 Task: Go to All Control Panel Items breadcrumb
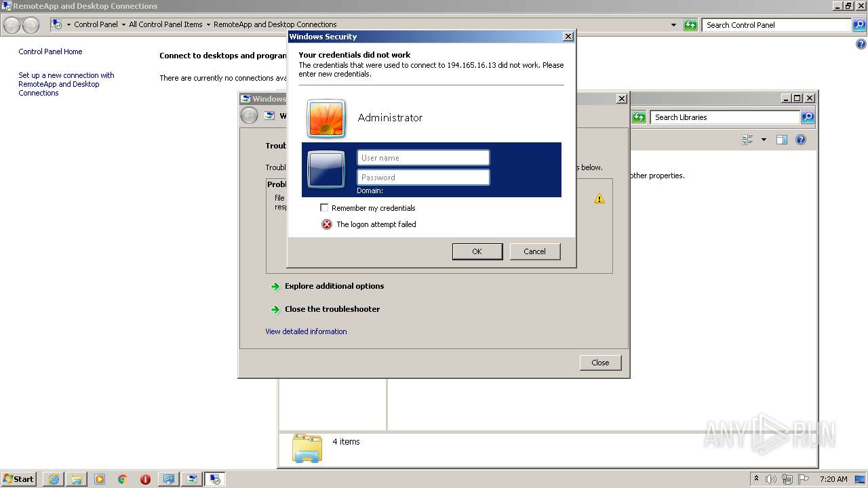click(165, 24)
